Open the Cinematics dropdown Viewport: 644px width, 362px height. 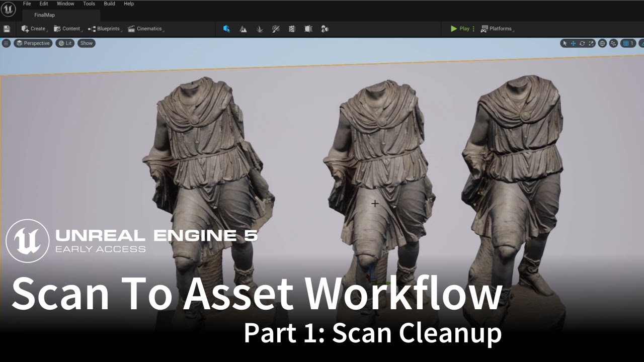point(145,29)
